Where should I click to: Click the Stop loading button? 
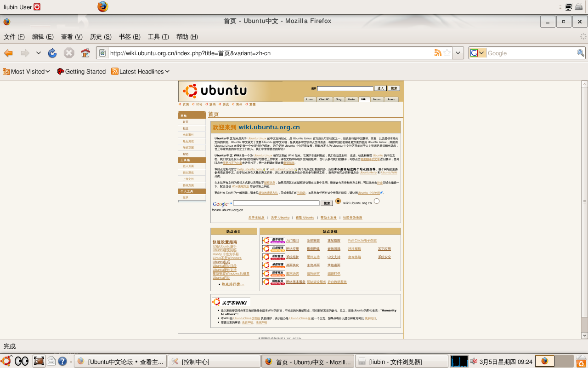coord(69,53)
